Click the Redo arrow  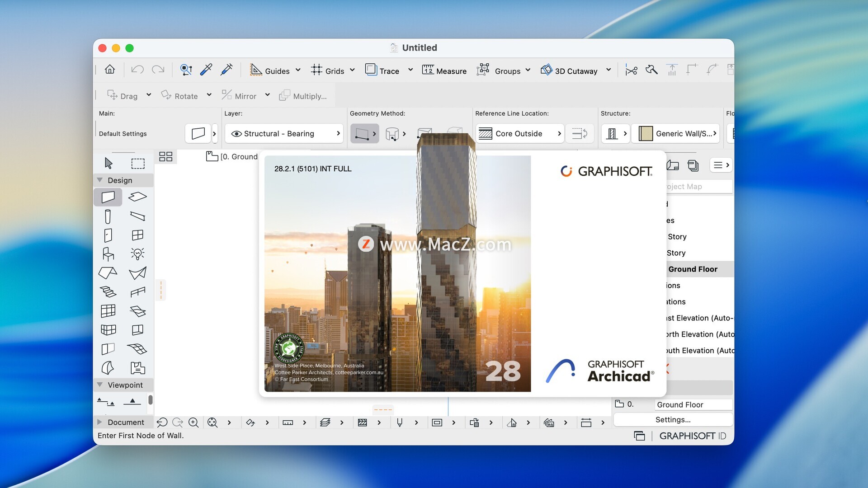[x=158, y=70]
